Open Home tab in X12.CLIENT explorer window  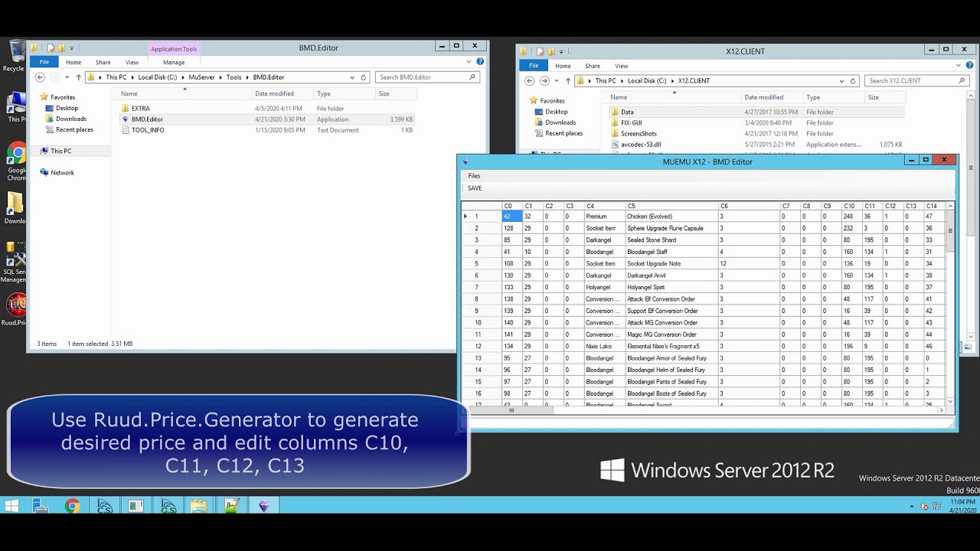pyautogui.click(x=563, y=66)
